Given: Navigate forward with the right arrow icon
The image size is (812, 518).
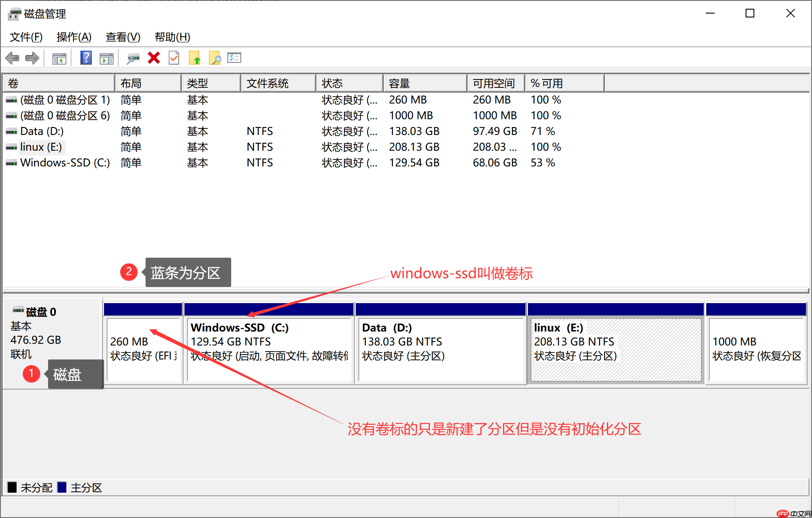Looking at the screenshot, I should (32, 58).
